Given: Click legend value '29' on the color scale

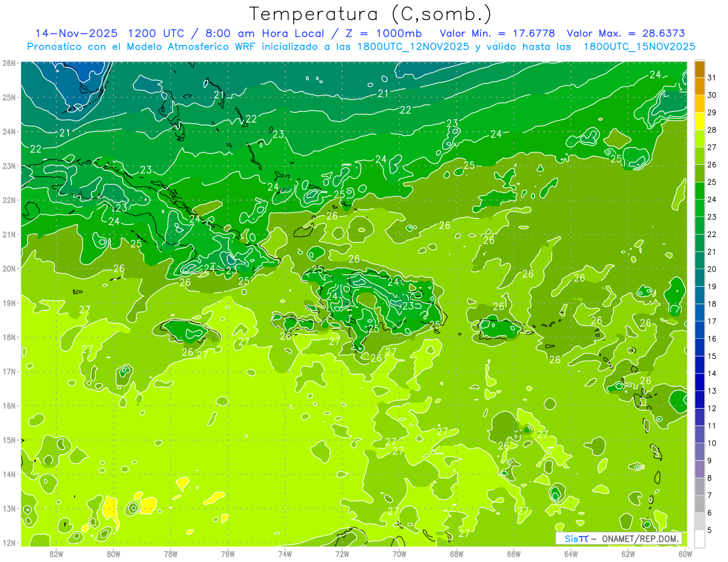Looking at the screenshot, I should point(712,112).
